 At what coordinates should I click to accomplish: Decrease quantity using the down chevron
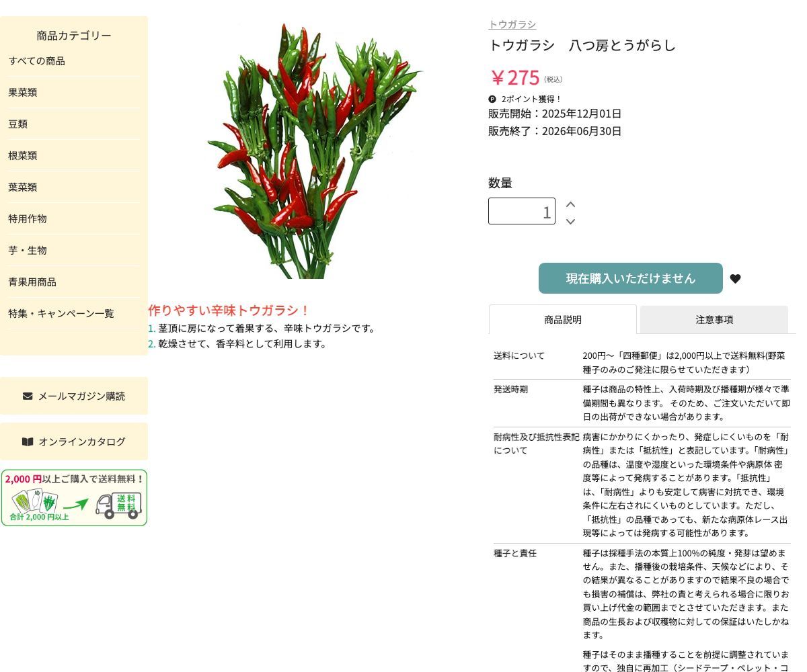[x=570, y=221]
